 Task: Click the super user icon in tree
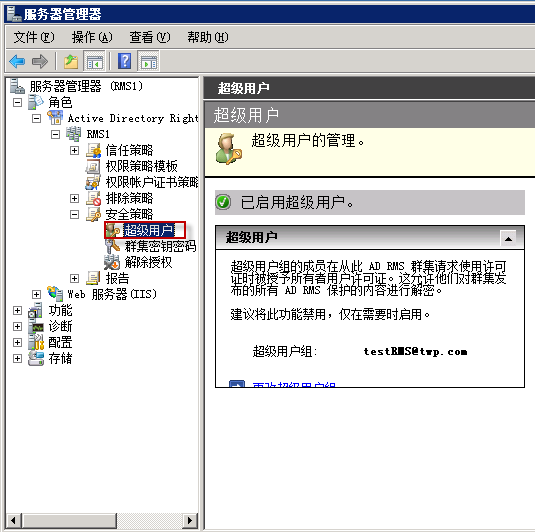coord(112,230)
